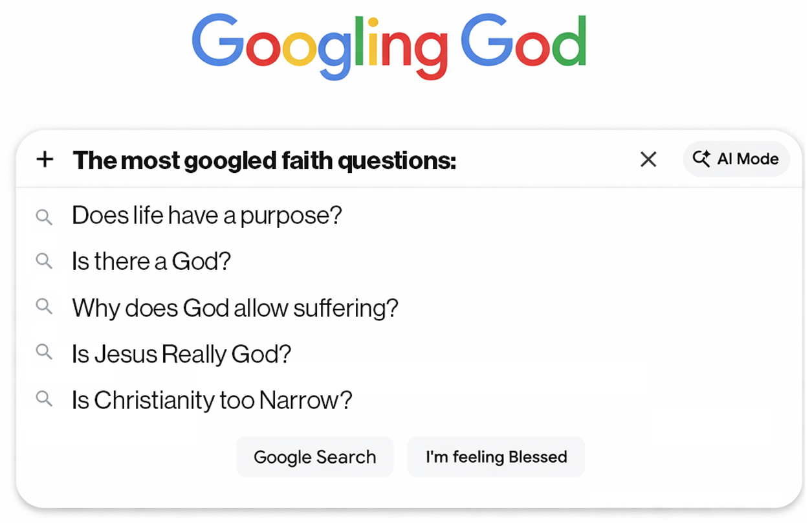Open "Is Christianity too Narrow?" suggestion
Screen dimensions: 812x523
click(x=212, y=400)
